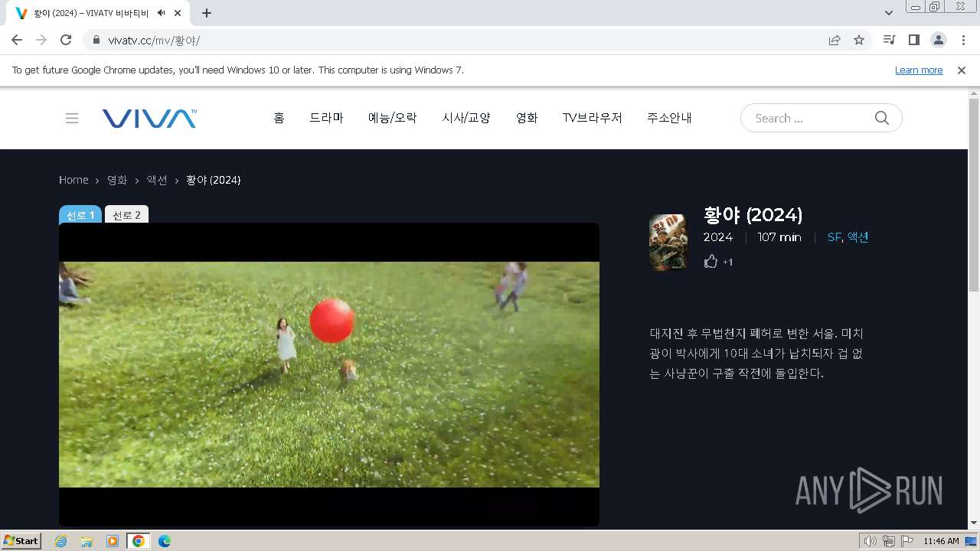Click the Action Center flag icon
This screenshot has width=980, height=551.
click(x=908, y=541)
